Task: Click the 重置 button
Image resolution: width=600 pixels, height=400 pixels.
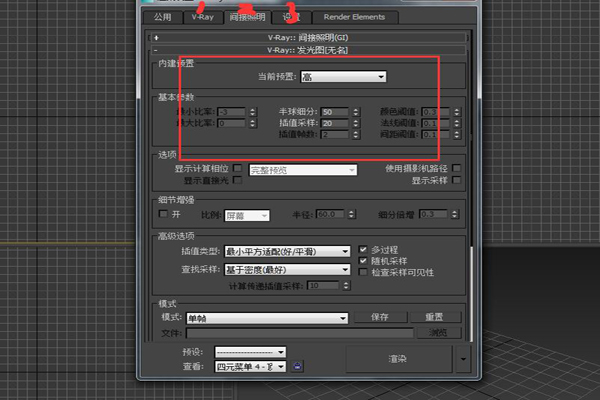Action: (x=434, y=317)
